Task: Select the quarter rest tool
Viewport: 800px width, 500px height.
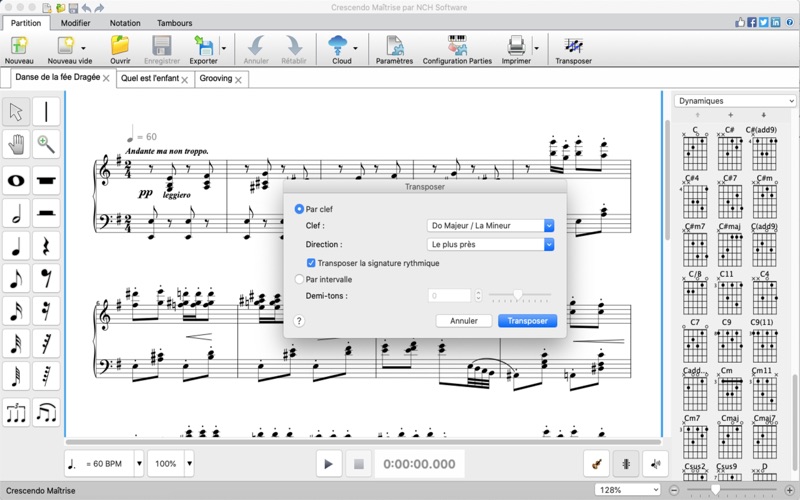Action: click(x=46, y=246)
